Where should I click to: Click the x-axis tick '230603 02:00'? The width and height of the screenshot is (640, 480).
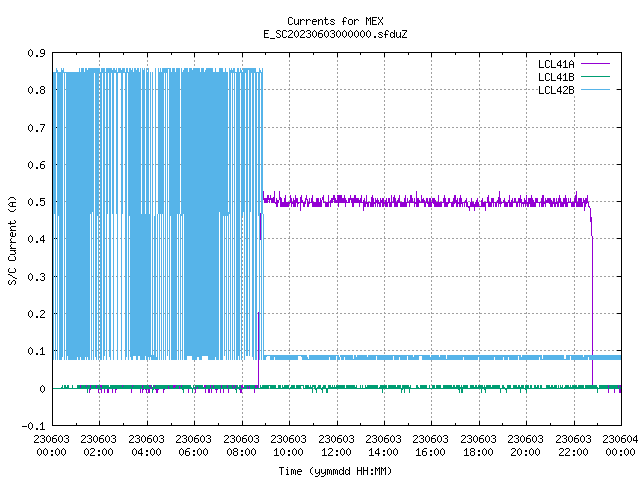point(98,445)
